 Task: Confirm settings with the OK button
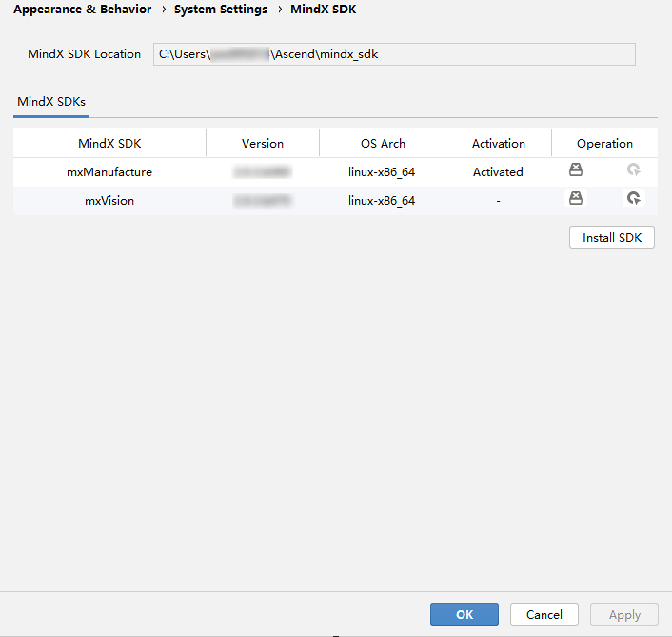click(464, 614)
